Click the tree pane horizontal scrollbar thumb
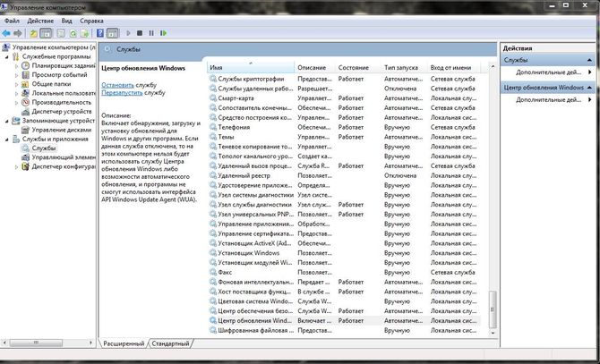 tap(36, 343)
